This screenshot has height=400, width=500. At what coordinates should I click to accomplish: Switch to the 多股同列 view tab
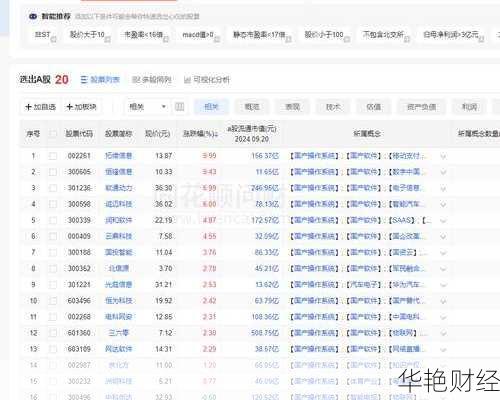point(152,80)
